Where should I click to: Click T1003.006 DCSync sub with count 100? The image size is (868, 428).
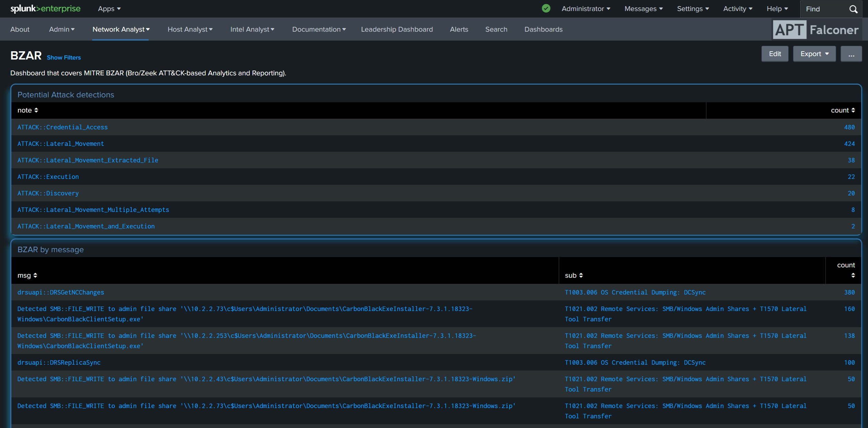pyautogui.click(x=635, y=362)
